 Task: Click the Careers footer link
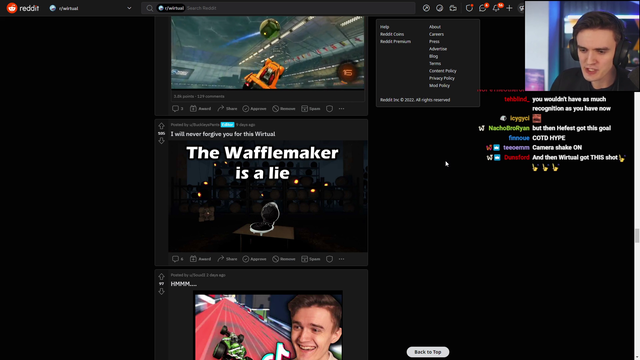click(x=436, y=34)
